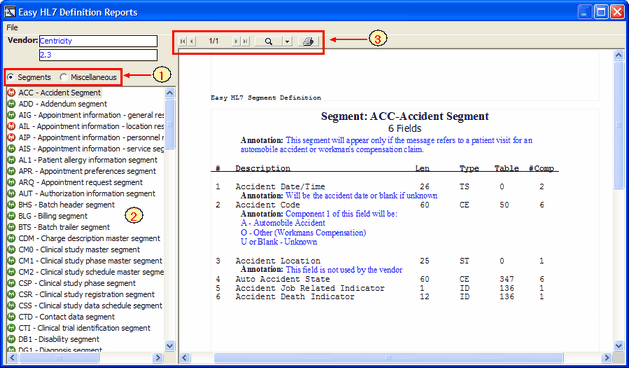The image size is (629, 368).
Task: Select CSS - Clinical study data schedule segment
Action: click(x=90, y=306)
